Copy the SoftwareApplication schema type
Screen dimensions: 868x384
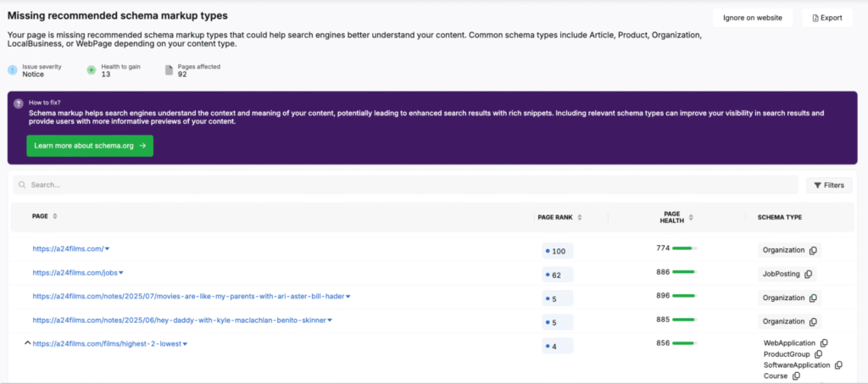pyautogui.click(x=838, y=365)
